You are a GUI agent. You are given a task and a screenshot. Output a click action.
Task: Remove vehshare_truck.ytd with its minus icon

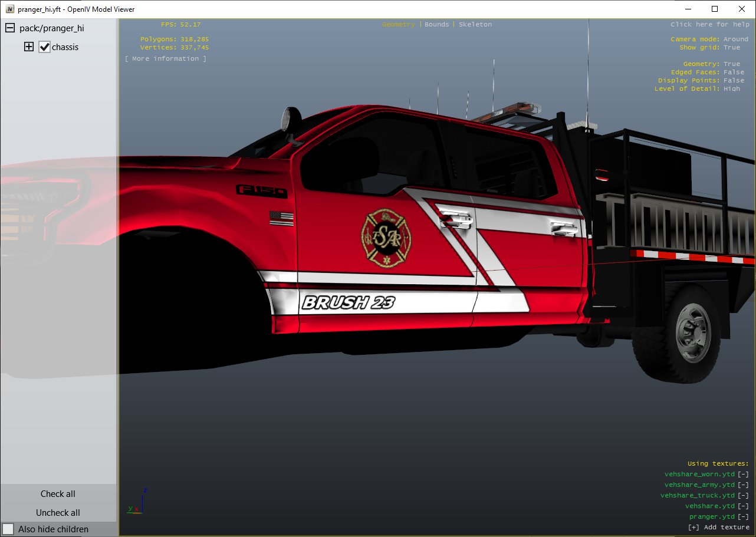click(x=743, y=495)
